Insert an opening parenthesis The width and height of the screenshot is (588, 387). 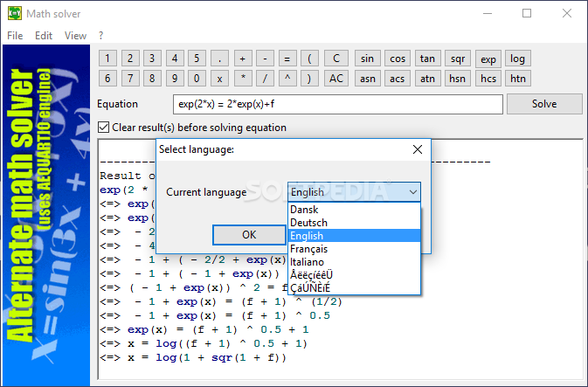pos(310,59)
